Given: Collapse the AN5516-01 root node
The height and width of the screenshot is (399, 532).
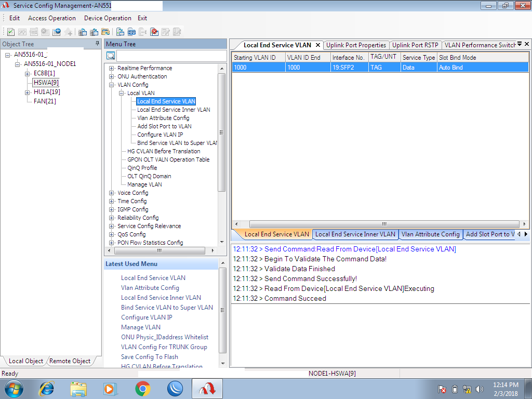Looking at the screenshot, I should [7, 55].
